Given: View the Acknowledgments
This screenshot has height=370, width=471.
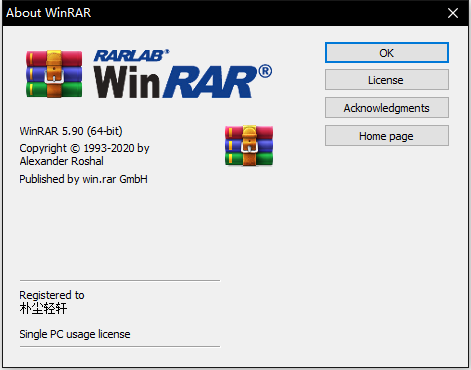Looking at the screenshot, I should (387, 108).
